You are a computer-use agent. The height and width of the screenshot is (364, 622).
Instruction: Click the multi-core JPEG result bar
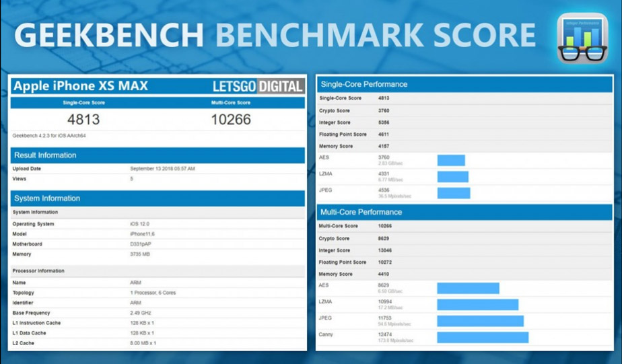(x=481, y=321)
